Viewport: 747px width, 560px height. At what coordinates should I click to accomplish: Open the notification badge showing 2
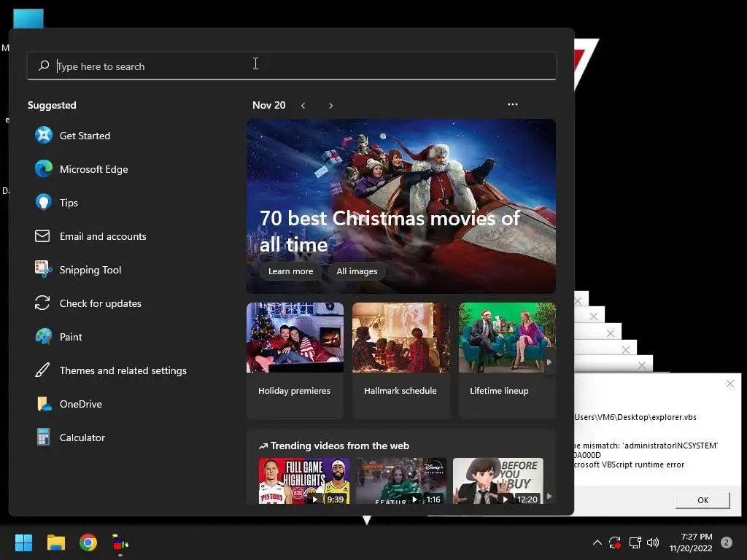pyautogui.click(x=726, y=542)
